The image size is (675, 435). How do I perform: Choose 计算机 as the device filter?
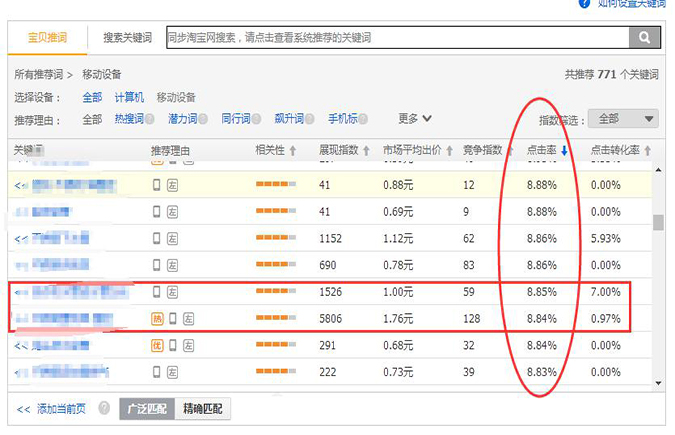[x=127, y=98]
